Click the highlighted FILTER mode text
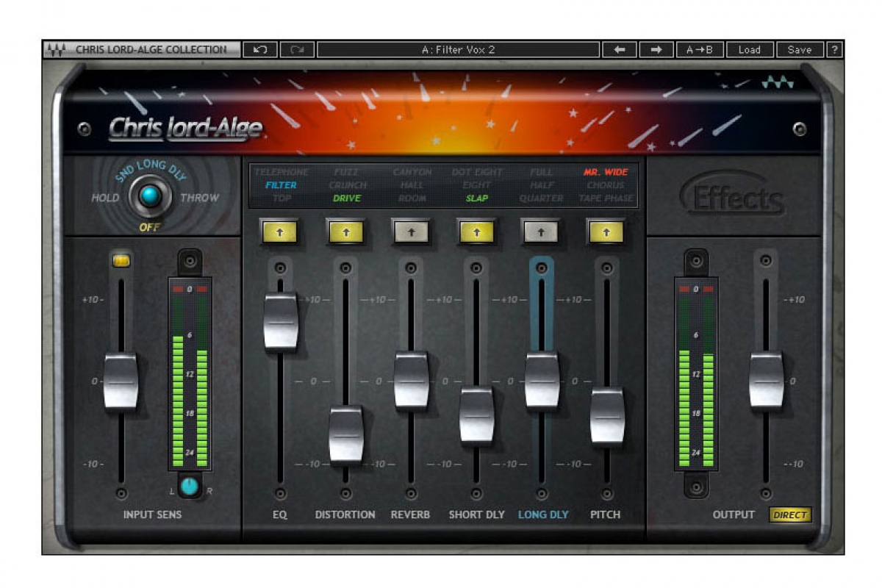The height and width of the screenshot is (588, 882). tap(281, 185)
